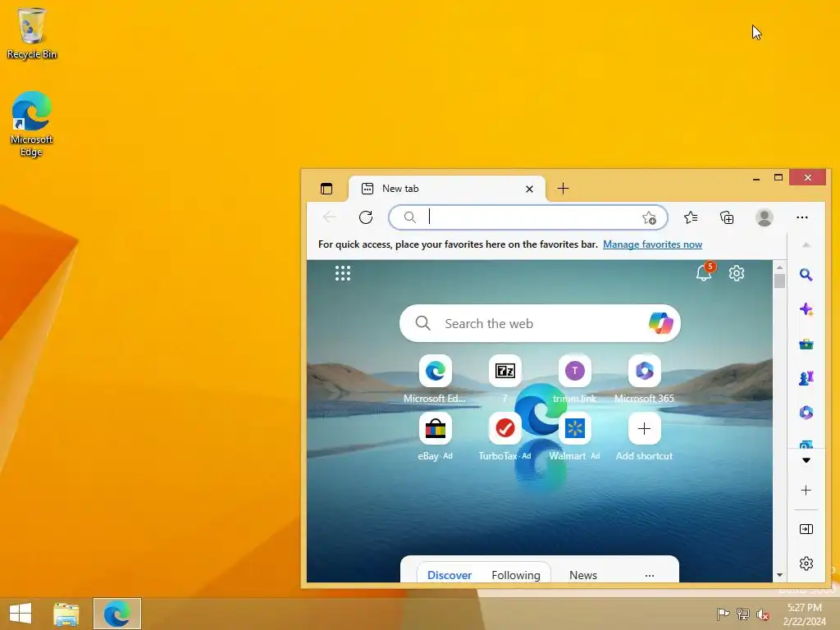Select the Following feed tab

tap(516, 575)
